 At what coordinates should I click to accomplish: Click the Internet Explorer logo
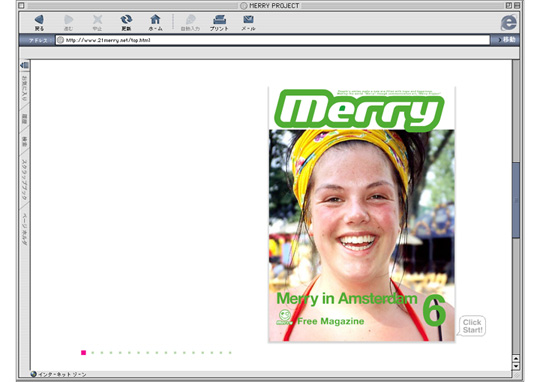point(509,23)
